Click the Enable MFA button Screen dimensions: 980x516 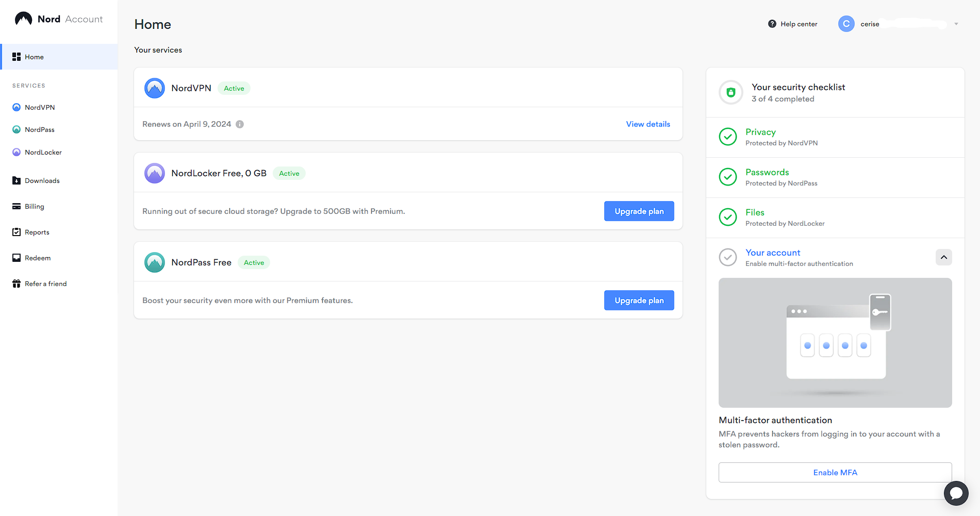(x=835, y=472)
